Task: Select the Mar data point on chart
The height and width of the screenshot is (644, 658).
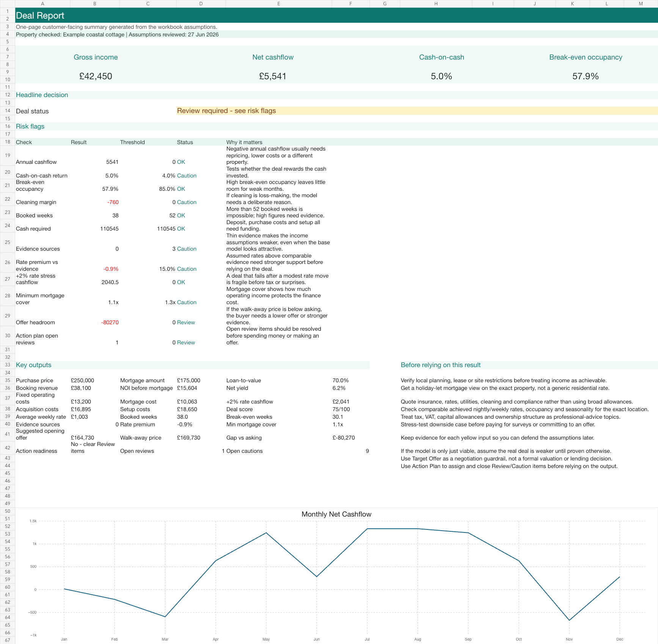Action: [x=165, y=617]
